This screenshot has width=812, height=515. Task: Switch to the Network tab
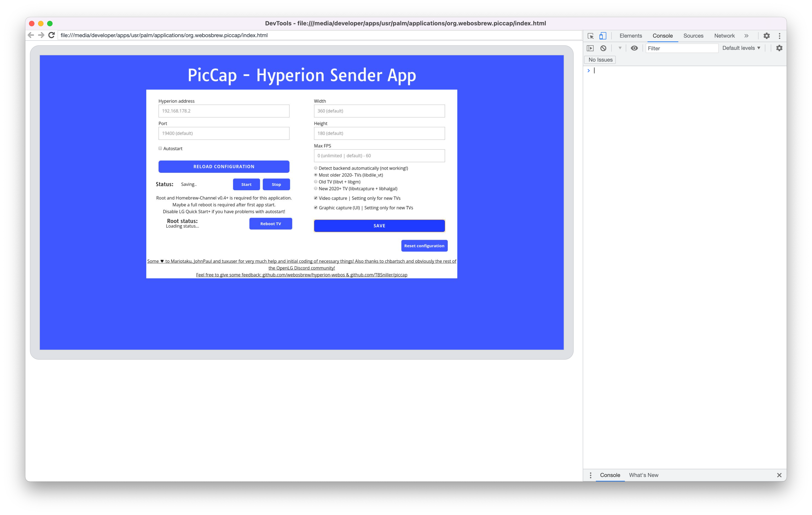[x=724, y=36]
